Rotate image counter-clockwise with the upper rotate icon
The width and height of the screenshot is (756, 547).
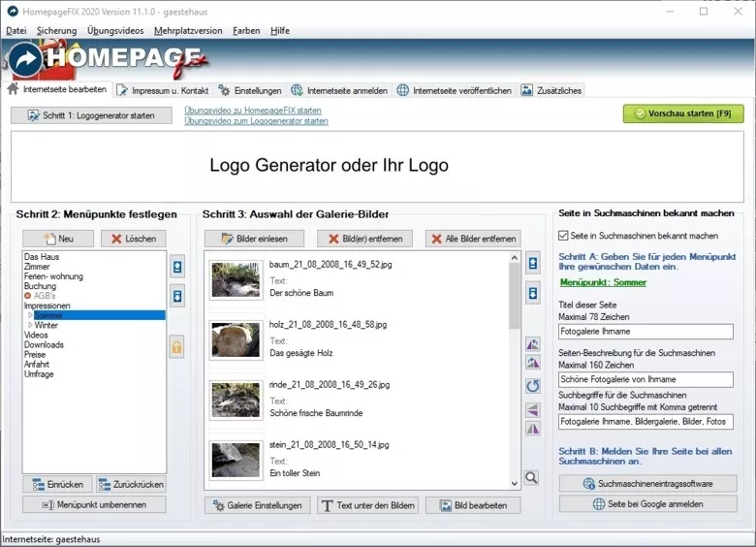pyautogui.click(x=533, y=344)
